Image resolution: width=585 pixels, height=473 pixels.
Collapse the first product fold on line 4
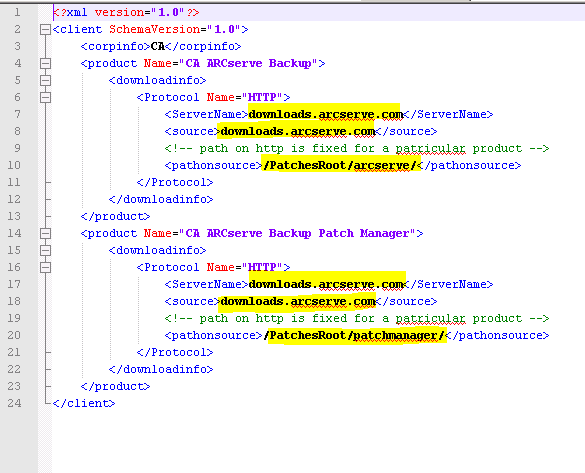point(45,63)
